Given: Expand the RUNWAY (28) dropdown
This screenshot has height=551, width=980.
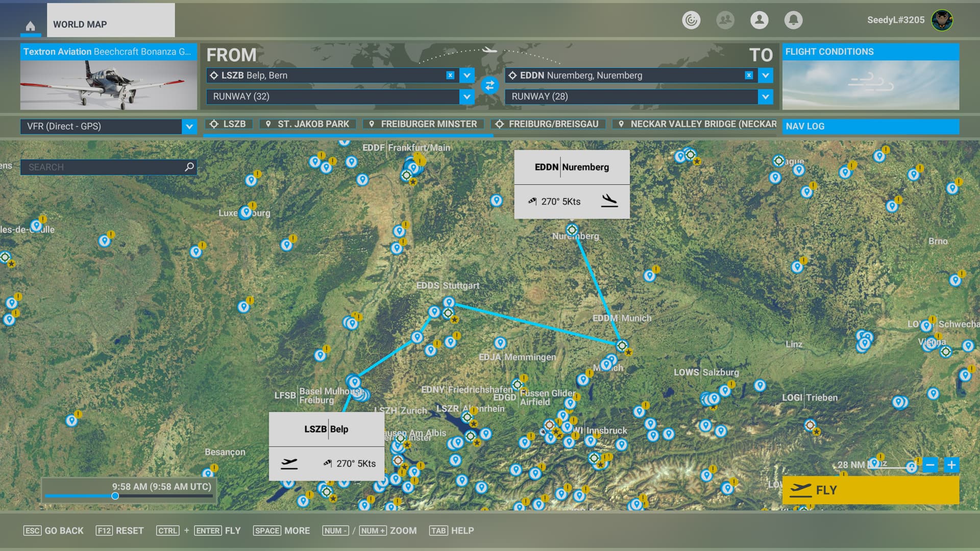Looking at the screenshot, I should 765,96.
